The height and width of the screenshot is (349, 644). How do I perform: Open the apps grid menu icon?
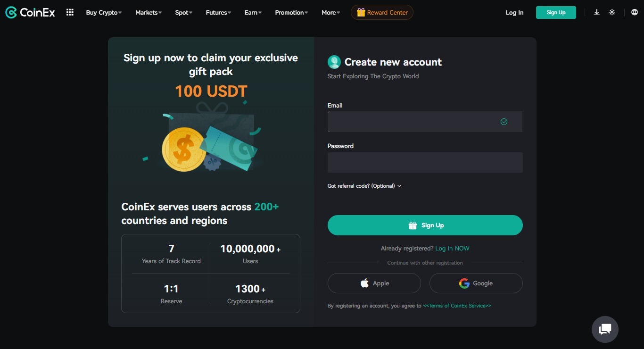(x=70, y=13)
